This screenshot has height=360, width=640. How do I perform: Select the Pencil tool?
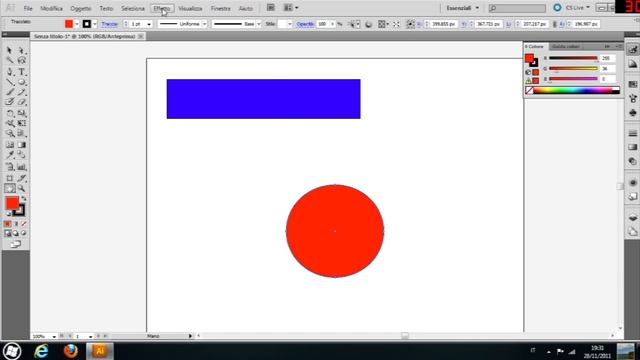point(22,92)
